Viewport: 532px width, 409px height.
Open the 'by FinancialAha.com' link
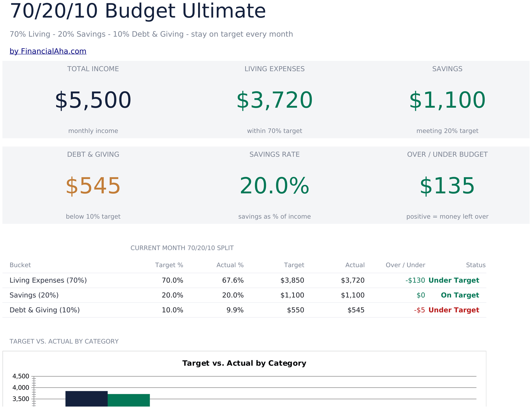(48, 51)
